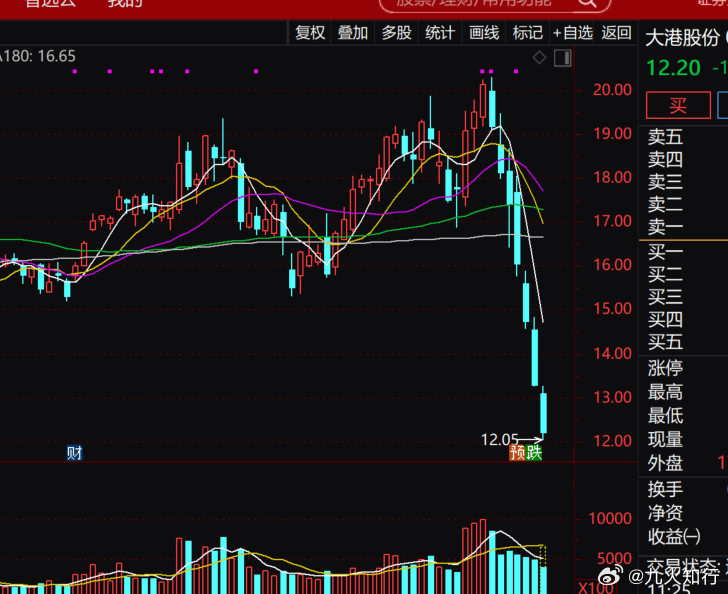Click the orange 预 forecast marker
Screen dimensions: 728x594
(x=517, y=452)
